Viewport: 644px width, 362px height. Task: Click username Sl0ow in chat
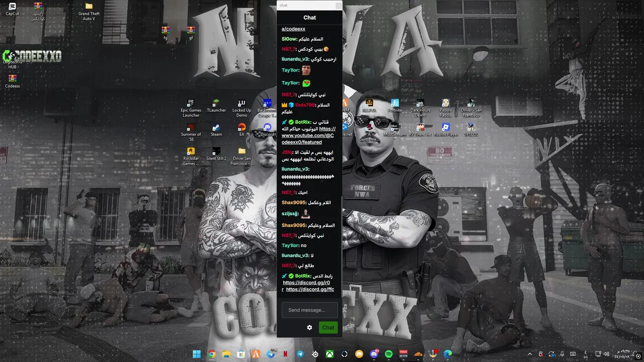(289, 39)
